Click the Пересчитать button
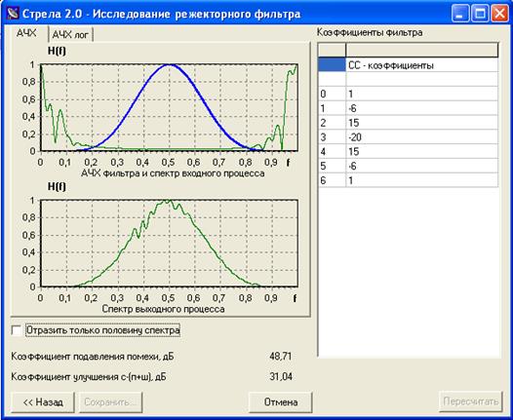This screenshot has height=420, width=513. [x=470, y=401]
